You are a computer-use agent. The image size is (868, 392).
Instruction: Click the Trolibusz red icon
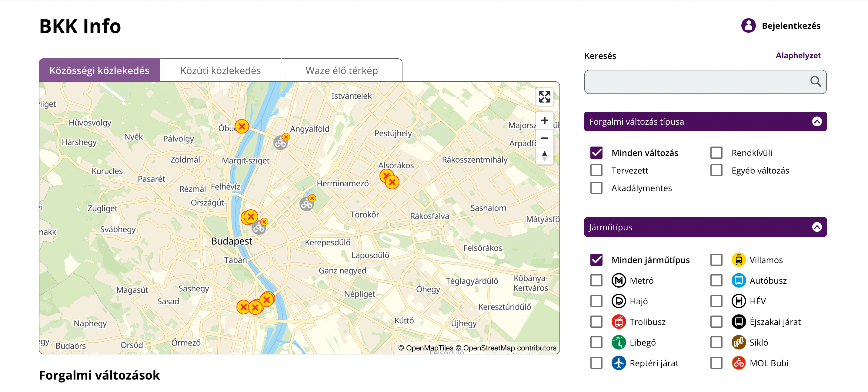point(618,322)
